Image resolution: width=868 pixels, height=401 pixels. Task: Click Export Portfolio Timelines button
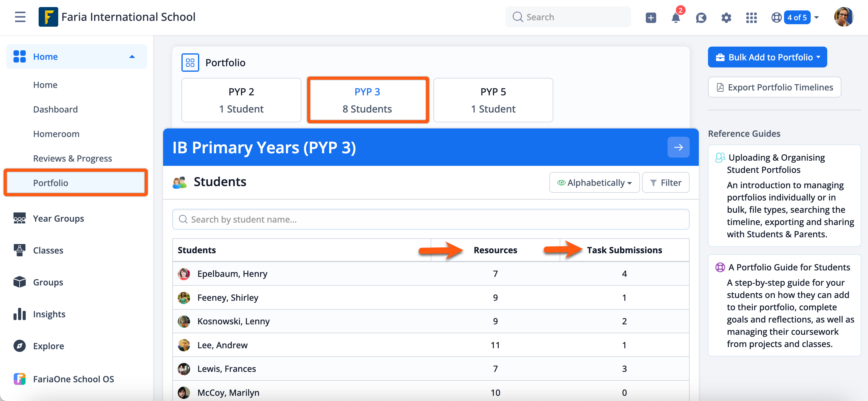point(774,87)
